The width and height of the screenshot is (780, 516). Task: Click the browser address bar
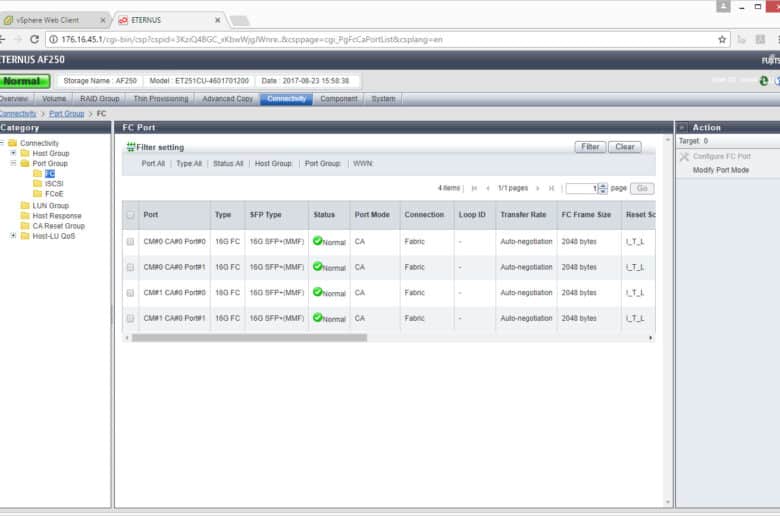388,39
